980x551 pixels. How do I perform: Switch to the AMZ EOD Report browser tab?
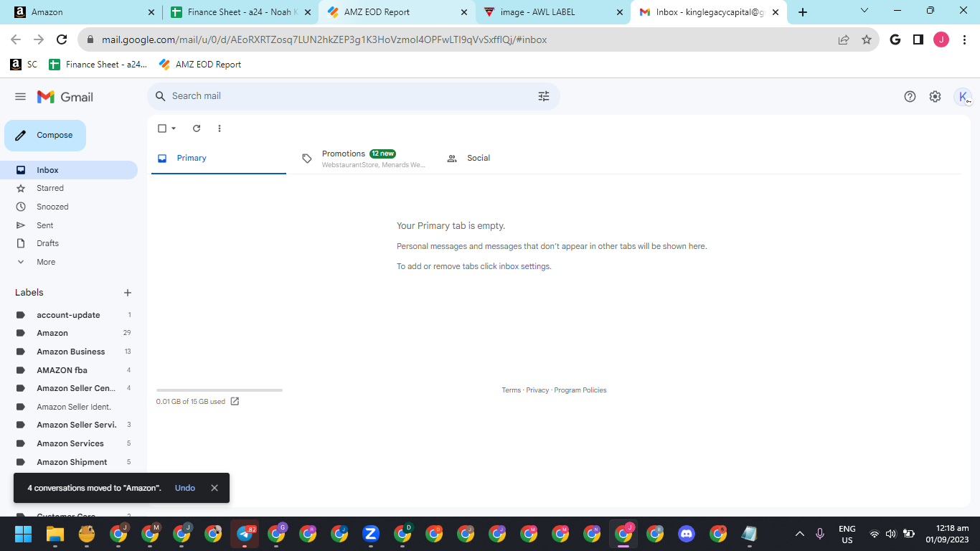point(397,12)
